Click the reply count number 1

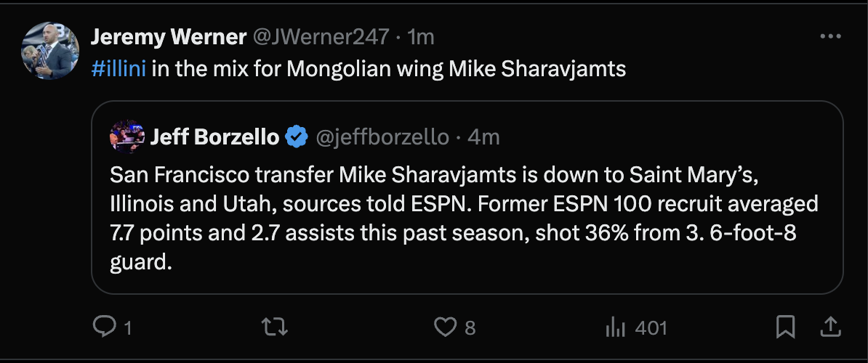(128, 328)
